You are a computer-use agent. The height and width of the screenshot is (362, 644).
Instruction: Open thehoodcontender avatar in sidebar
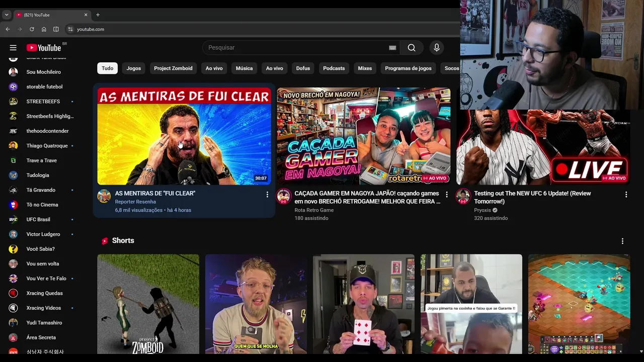pos(13,131)
